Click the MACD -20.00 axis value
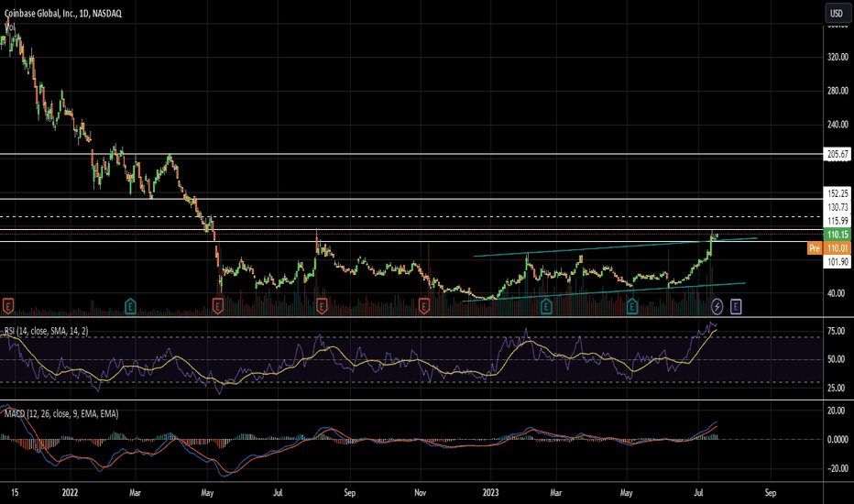This screenshot has height=504, width=854. (837, 468)
